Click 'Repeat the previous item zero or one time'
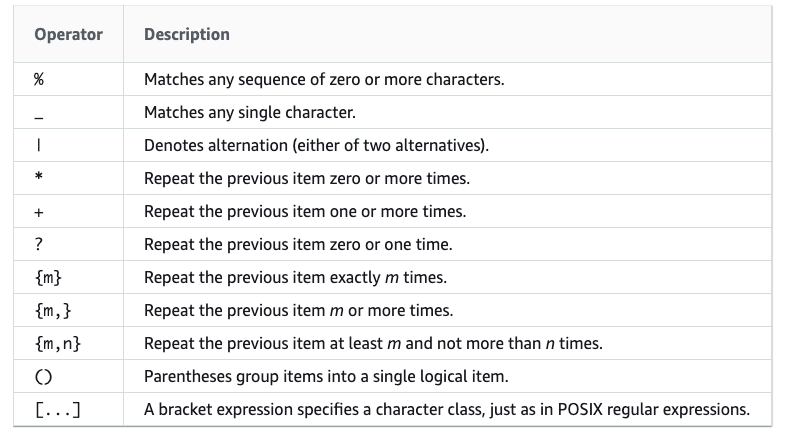Viewport: 793px width, 442px height. pyautogui.click(x=298, y=244)
